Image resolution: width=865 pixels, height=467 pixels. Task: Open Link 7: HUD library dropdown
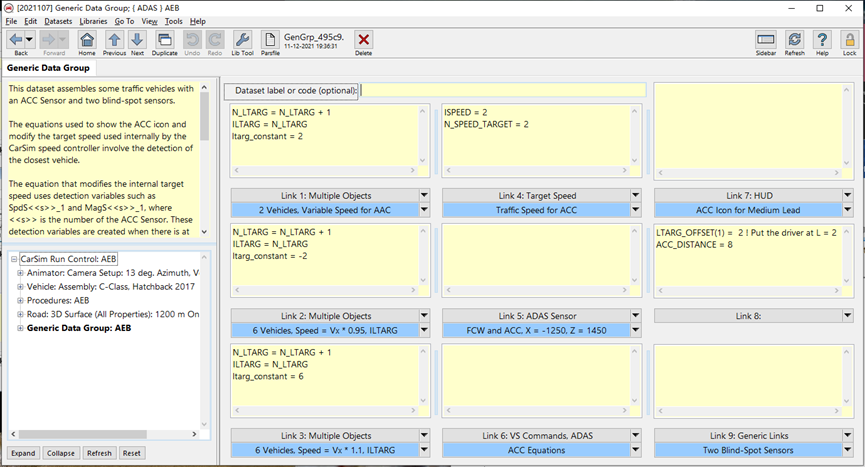(847, 195)
